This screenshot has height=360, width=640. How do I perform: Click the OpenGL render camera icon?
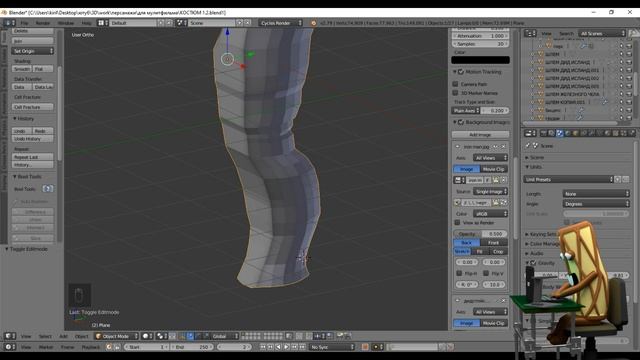[x=340, y=336]
